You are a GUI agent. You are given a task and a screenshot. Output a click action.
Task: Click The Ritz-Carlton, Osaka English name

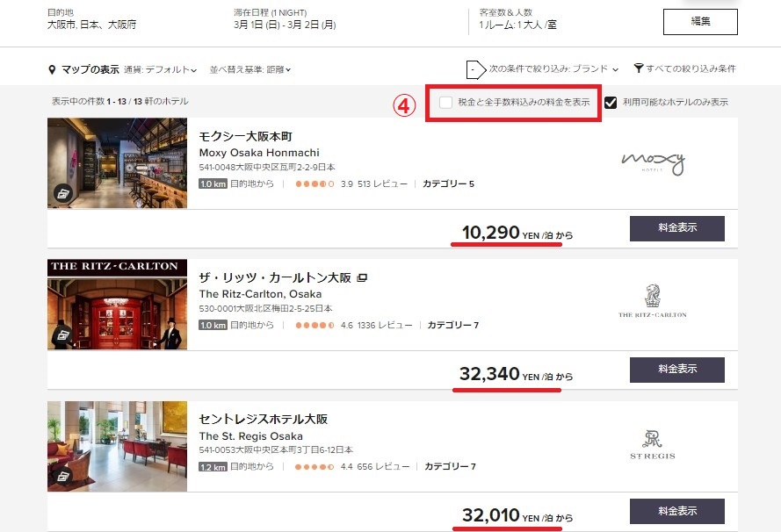click(x=260, y=294)
